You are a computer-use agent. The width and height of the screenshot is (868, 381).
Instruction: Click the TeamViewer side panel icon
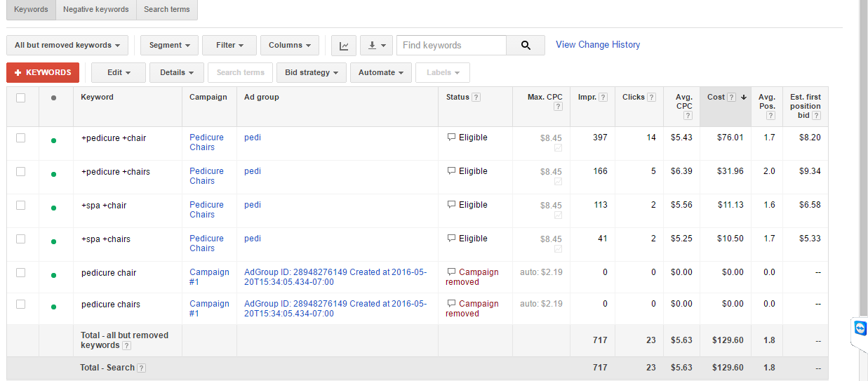coord(860,328)
